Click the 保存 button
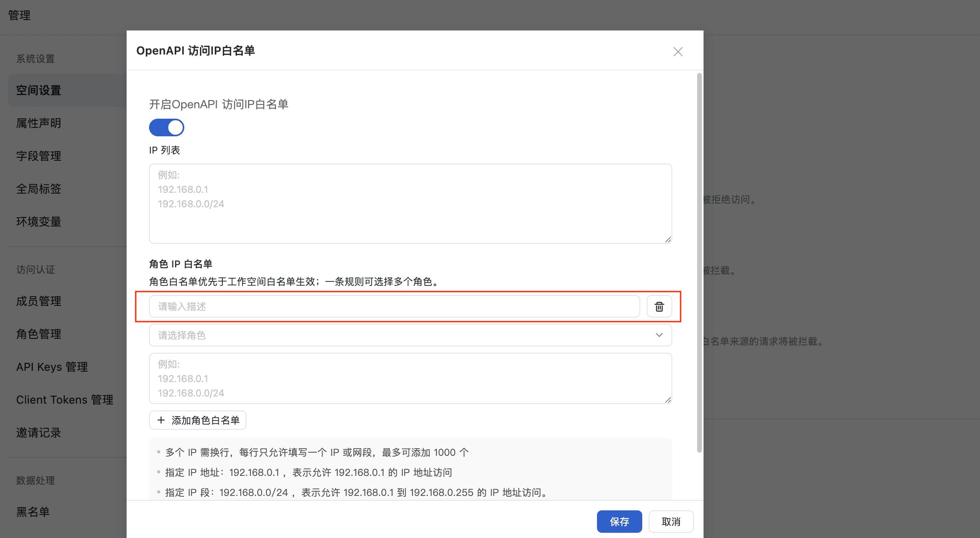This screenshot has width=980, height=538. tap(619, 522)
